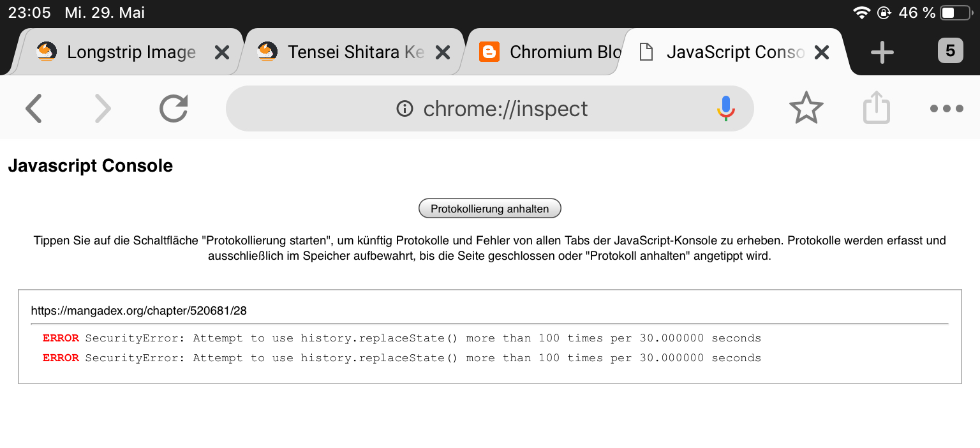980x448 pixels.
Task: Reload the chrome://inspect page
Action: click(x=174, y=108)
